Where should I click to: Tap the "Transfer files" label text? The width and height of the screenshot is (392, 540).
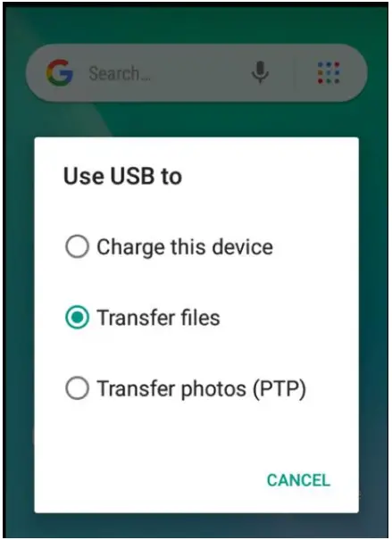coord(158,318)
